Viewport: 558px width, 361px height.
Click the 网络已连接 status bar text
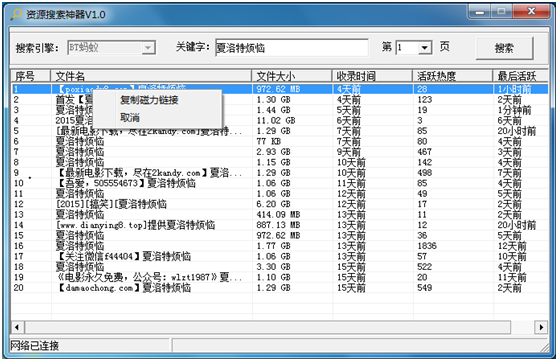[35, 345]
